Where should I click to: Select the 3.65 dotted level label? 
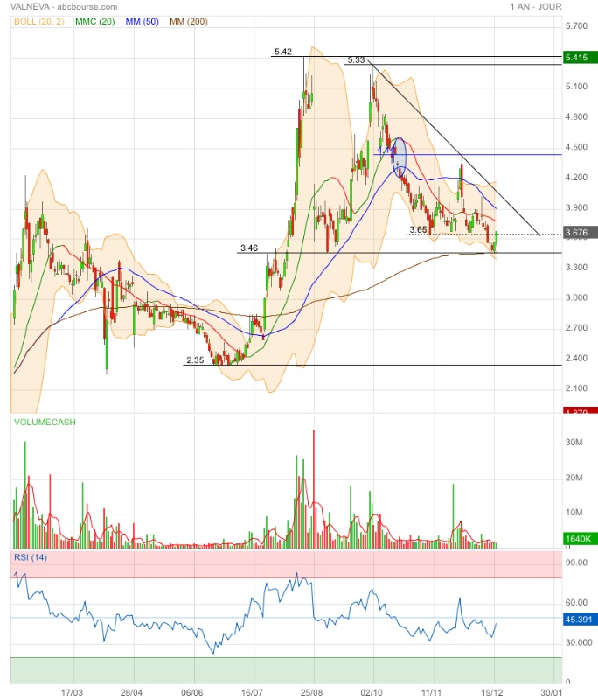point(418,230)
